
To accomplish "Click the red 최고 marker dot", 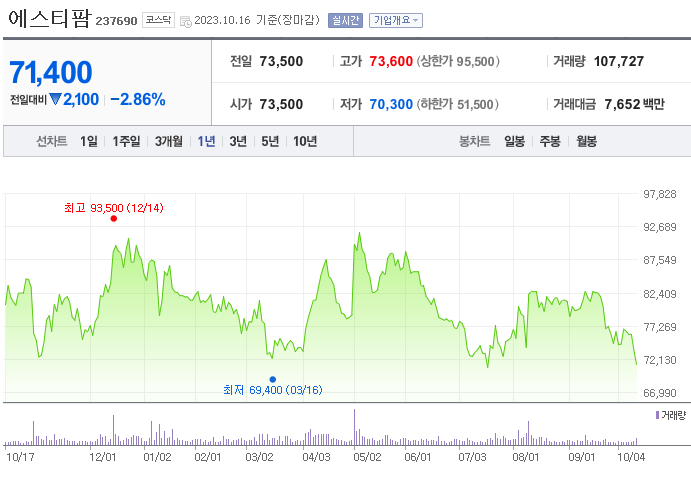I will (114, 219).
